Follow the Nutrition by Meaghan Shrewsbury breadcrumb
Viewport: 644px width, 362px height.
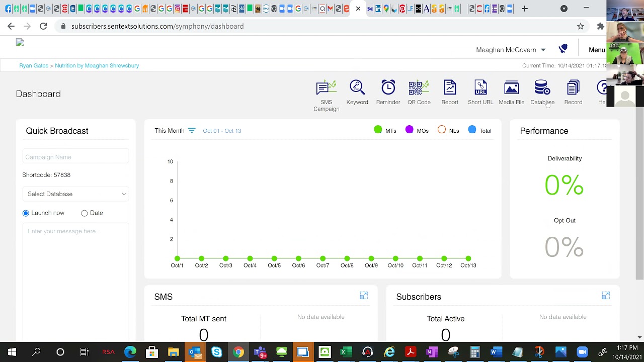[x=97, y=65]
